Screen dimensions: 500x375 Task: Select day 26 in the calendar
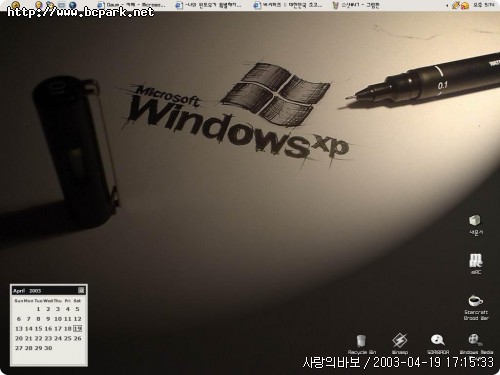pyautogui.click(x=77, y=338)
